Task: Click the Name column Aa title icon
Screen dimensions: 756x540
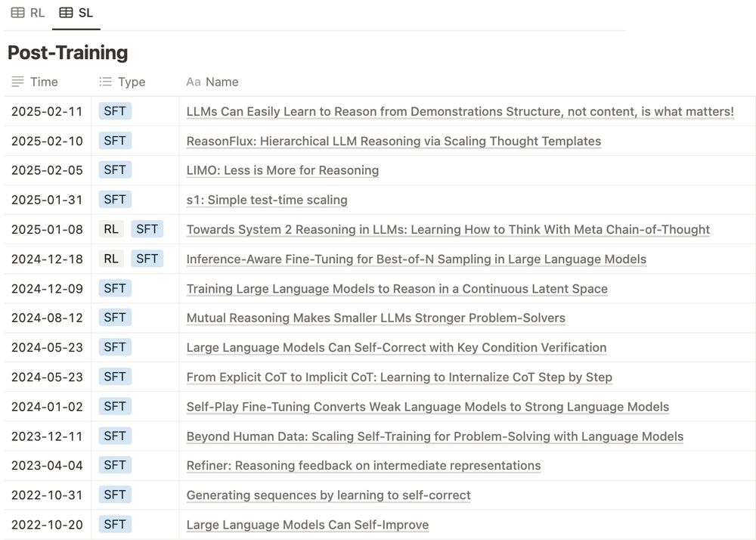Action: (194, 82)
